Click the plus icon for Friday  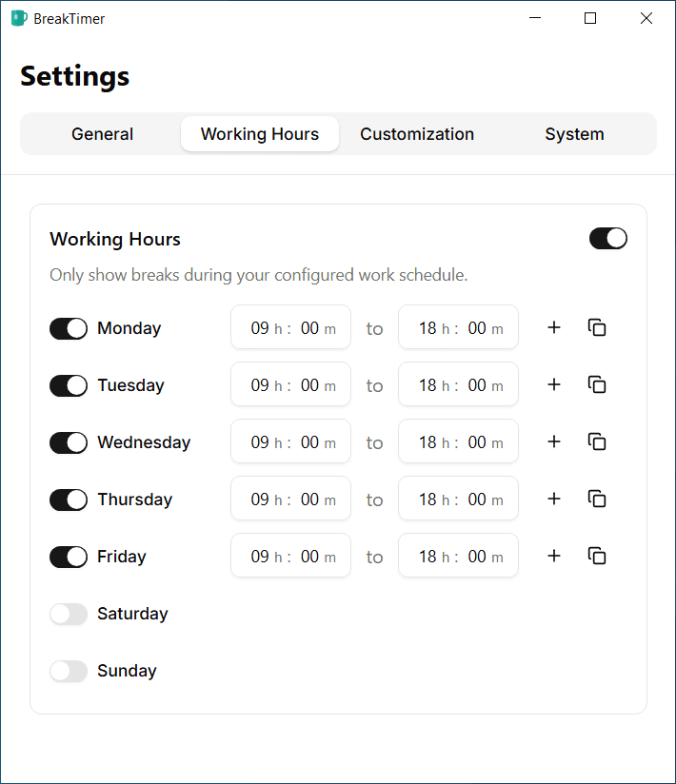554,556
